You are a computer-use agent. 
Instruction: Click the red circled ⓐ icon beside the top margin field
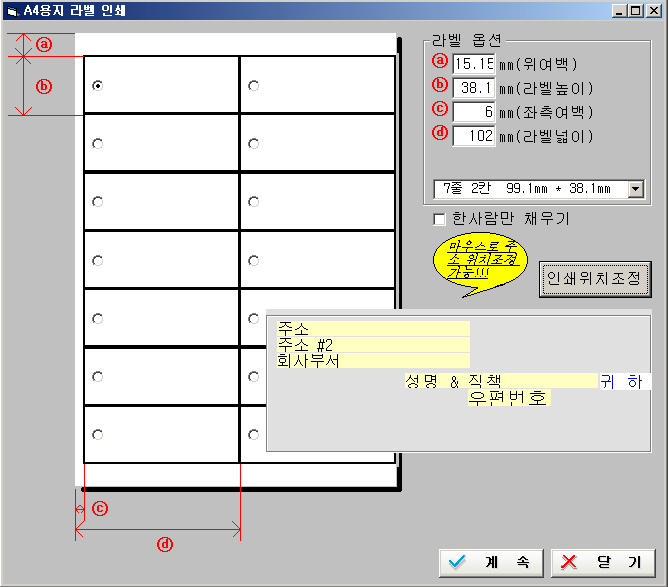click(x=439, y=63)
